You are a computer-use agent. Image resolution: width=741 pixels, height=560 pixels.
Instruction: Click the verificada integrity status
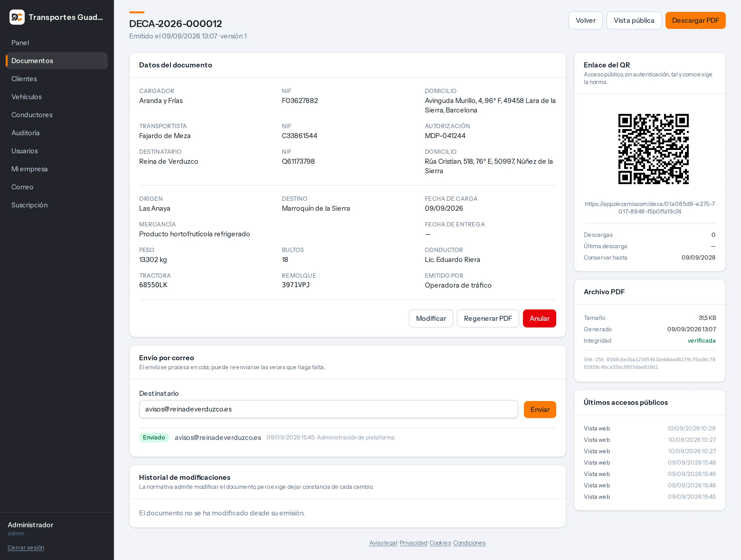pos(702,341)
